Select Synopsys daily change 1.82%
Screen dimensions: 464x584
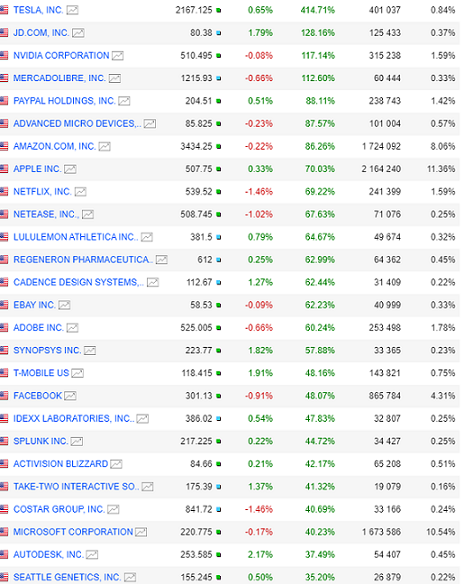pyautogui.click(x=260, y=350)
